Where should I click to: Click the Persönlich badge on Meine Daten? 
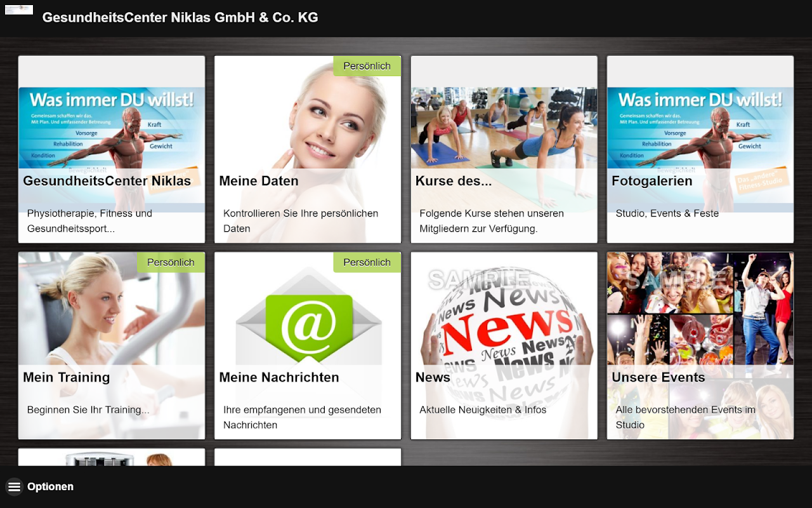[x=367, y=66]
